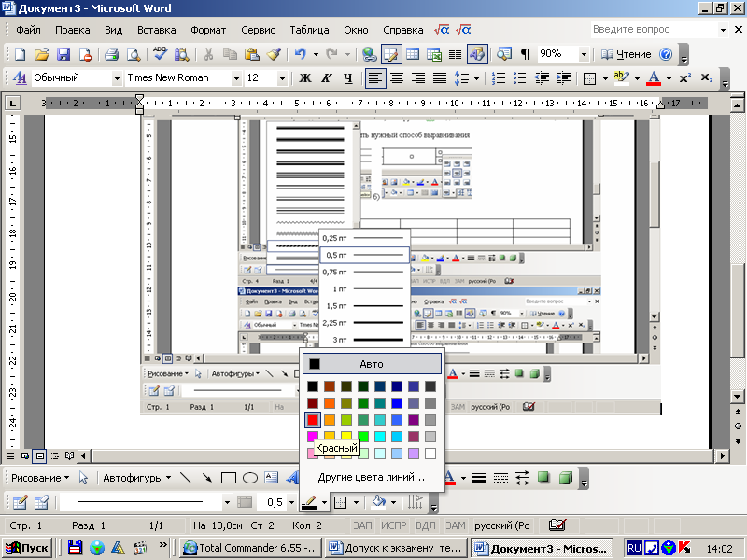Open line weight 0,5 dropdown

(x=291, y=502)
